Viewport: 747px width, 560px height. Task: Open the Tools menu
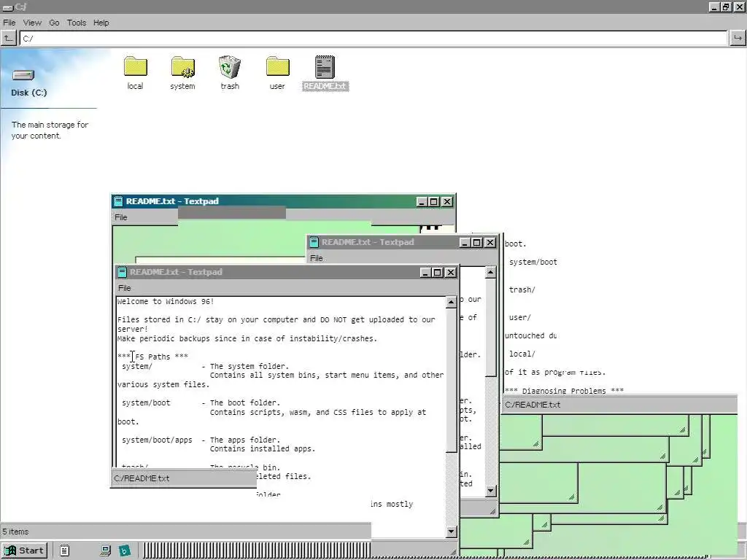pyautogui.click(x=76, y=23)
